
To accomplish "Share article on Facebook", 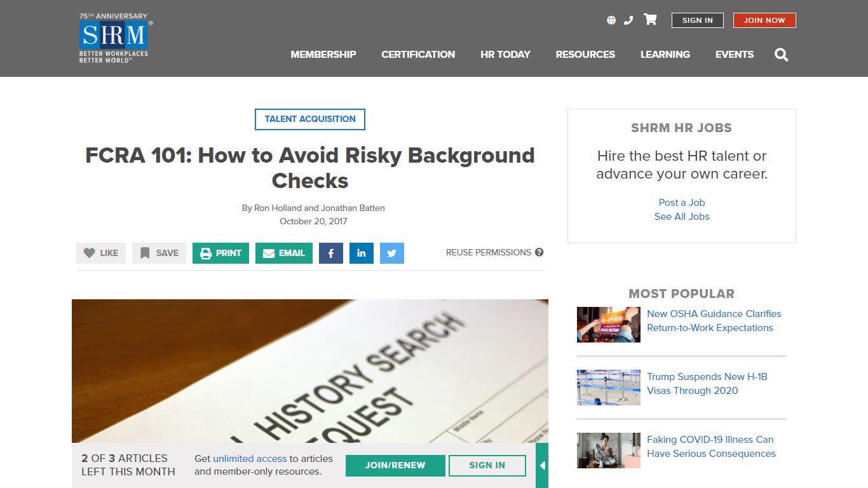I will click(x=331, y=253).
